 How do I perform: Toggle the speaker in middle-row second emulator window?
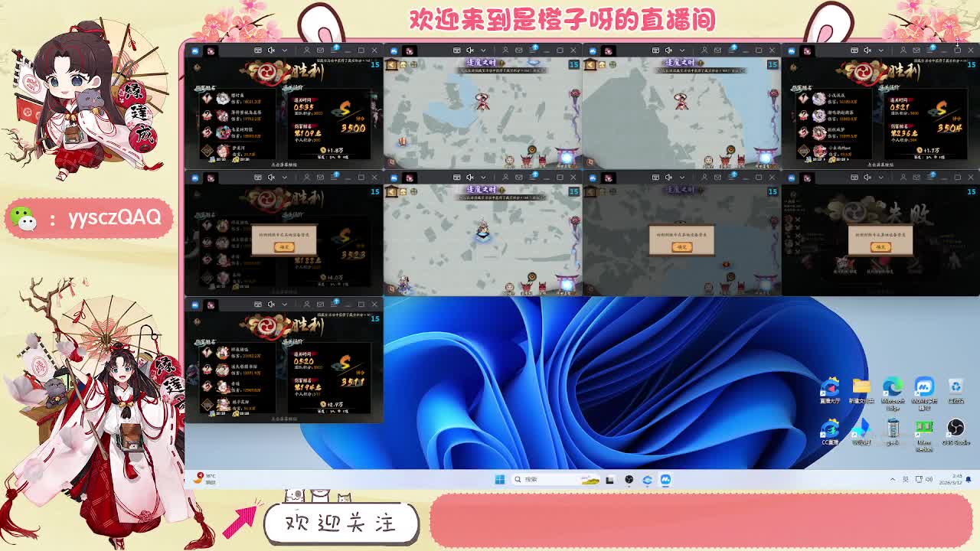[x=470, y=178]
